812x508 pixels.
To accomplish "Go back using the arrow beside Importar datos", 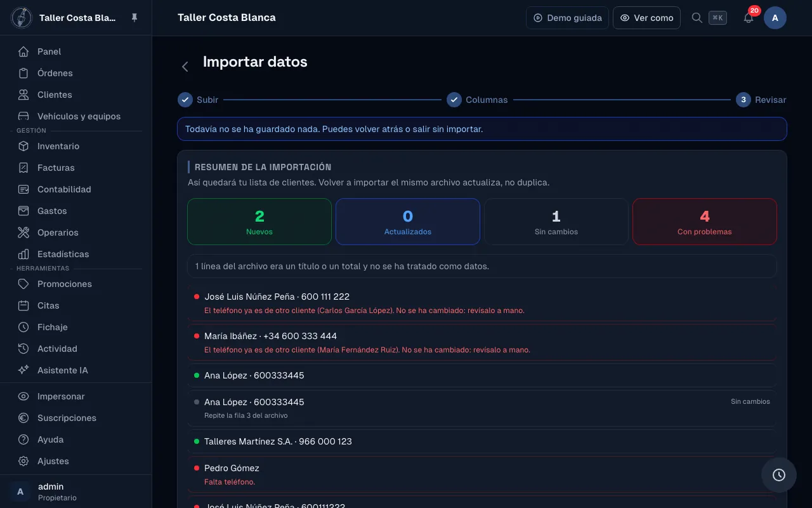I will pyautogui.click(x=185, y=67).
